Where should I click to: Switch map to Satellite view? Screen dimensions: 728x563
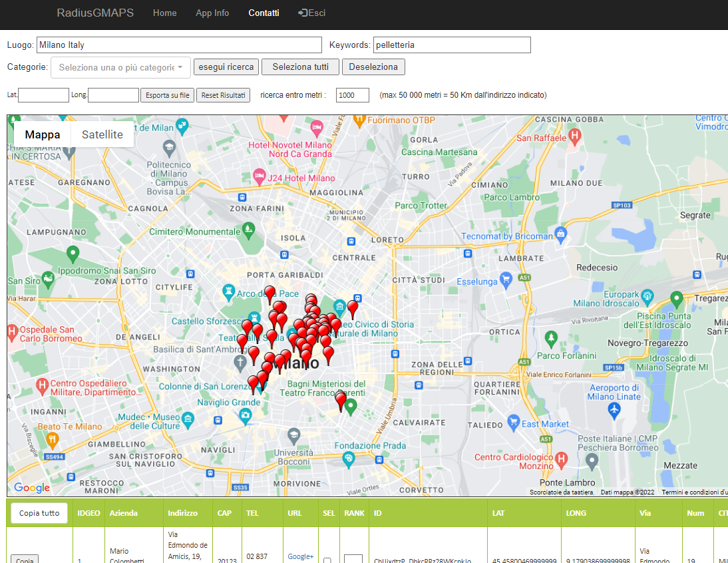[x=102, y=134]
